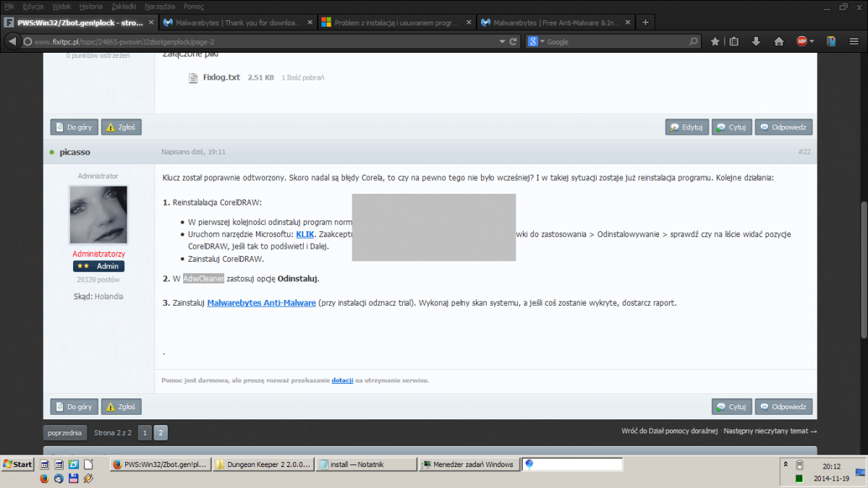
Task: Click Cytuj button on the upper post
Action: [x=732, y=127]
